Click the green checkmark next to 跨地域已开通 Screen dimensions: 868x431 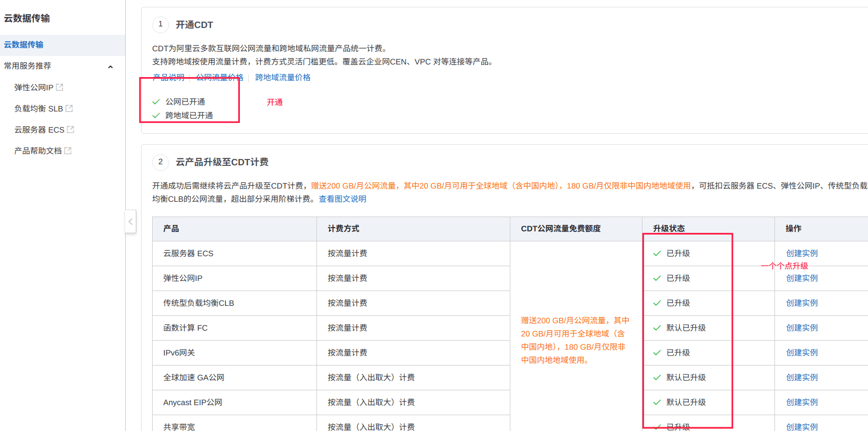(156, 116)
